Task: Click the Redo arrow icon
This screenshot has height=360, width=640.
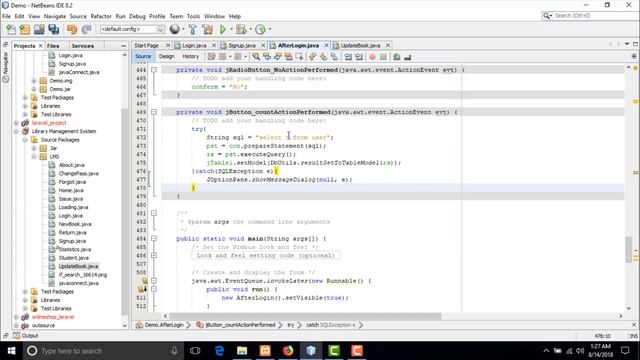Action: (86, 29)
